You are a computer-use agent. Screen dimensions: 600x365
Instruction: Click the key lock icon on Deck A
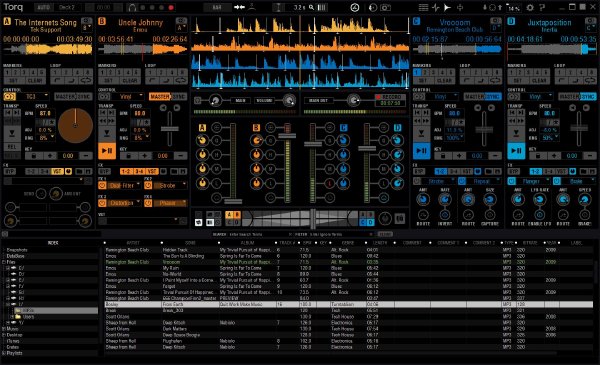point(34,156)
